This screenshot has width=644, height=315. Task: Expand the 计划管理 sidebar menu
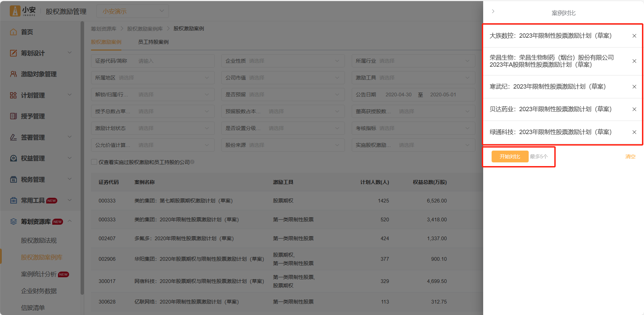click(70, 95)
